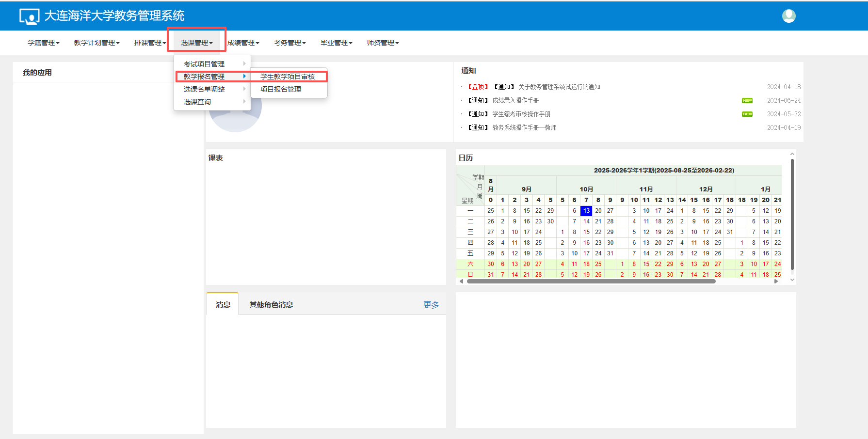Viewport: 868px width, 439px height.
Task: Click the calendar's scroll-down arrow
Action: (792, 280)
